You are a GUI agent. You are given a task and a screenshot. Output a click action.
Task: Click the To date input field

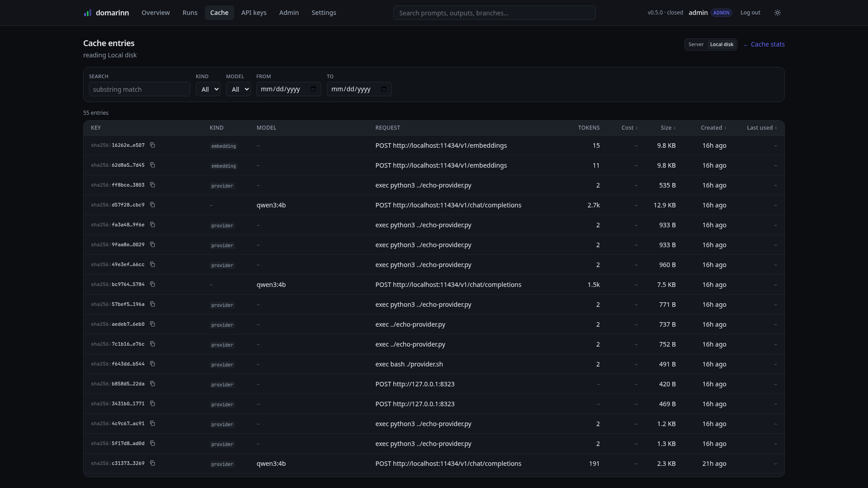(x=359, y=89)
